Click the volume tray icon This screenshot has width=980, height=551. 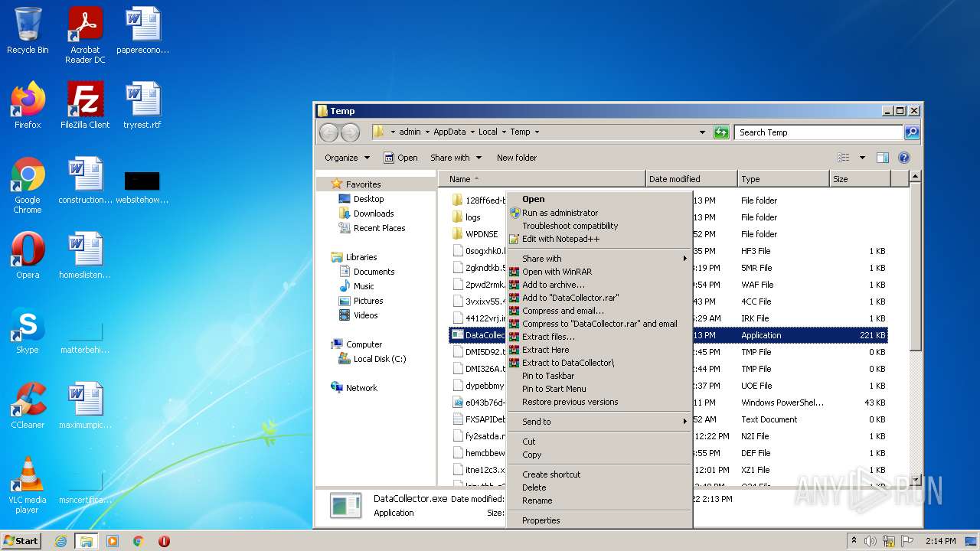pyautogui.click(x=871, y=541)
